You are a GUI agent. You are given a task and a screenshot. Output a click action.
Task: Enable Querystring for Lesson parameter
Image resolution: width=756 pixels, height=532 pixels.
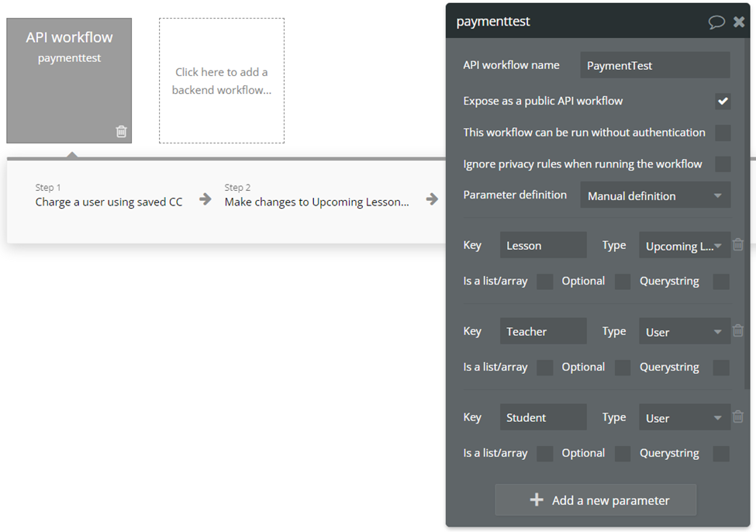coord(721,282)
